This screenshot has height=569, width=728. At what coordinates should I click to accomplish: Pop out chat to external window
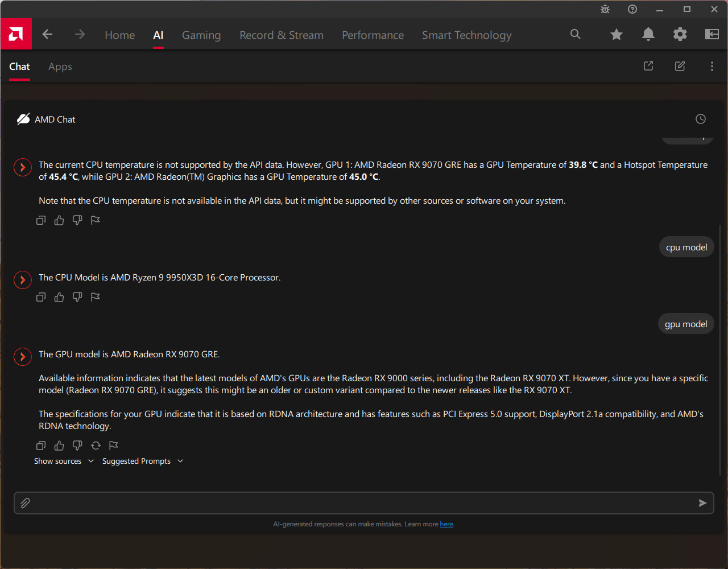coord(648,66)
